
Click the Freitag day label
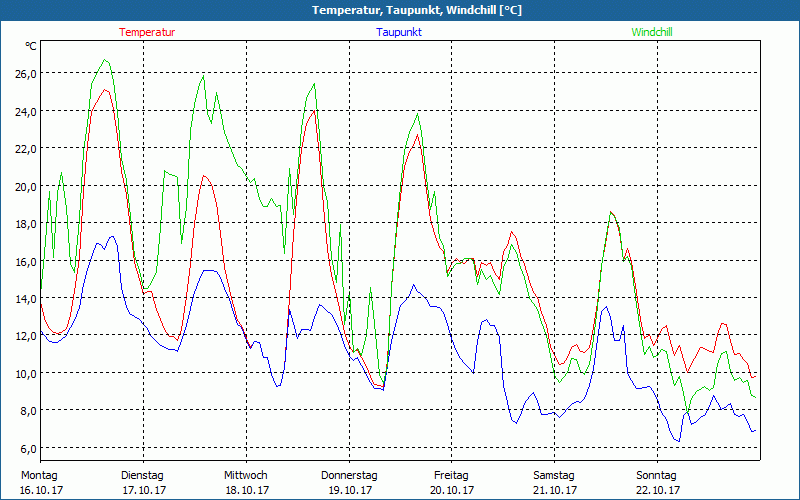coord(452,476)
